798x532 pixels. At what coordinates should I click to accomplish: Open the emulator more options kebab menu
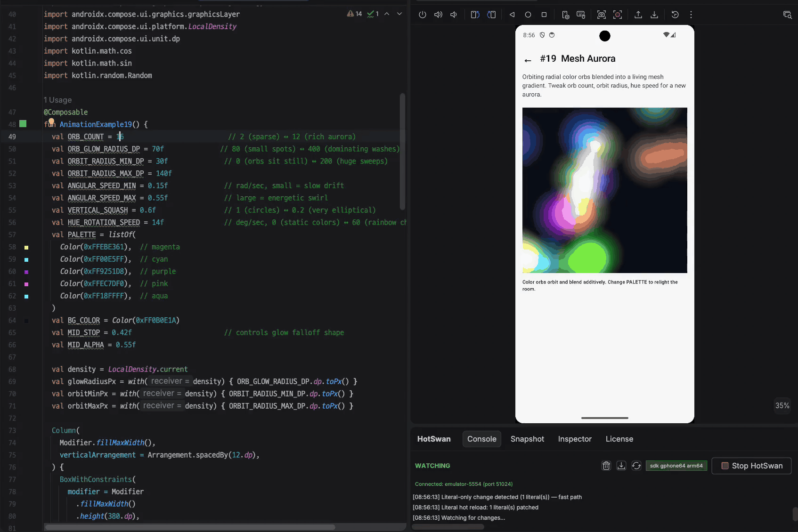click(x=691, y=15)
